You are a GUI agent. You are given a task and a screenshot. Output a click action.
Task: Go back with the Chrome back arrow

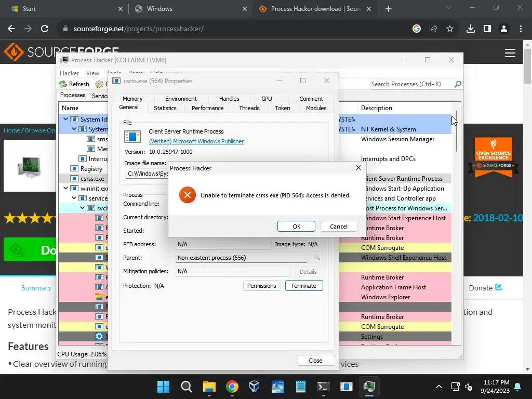click(x=11, y=29)
